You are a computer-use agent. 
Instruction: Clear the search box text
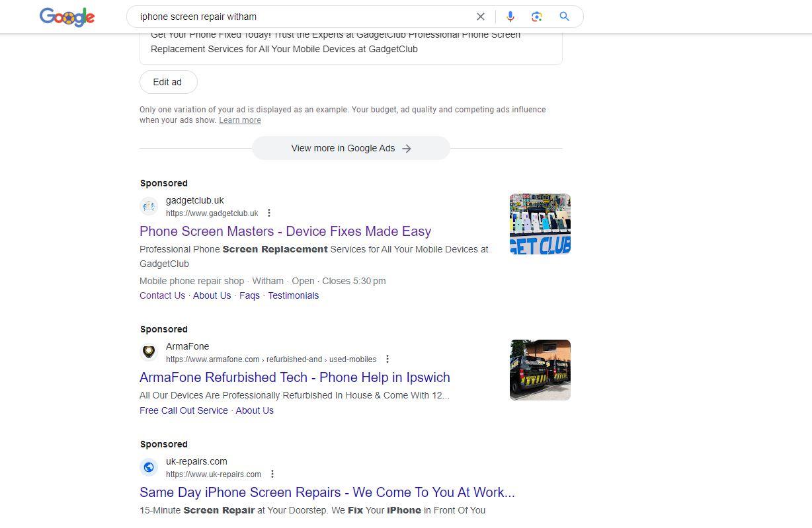tap(481, 17)
